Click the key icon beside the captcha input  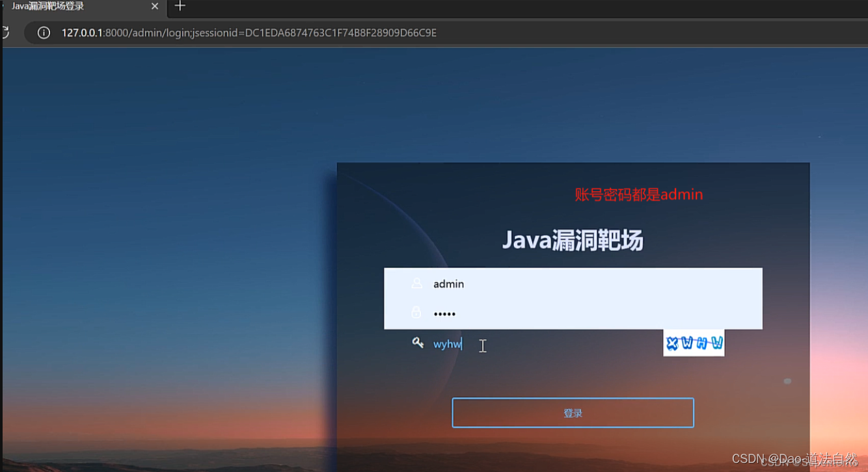point(418,343)
